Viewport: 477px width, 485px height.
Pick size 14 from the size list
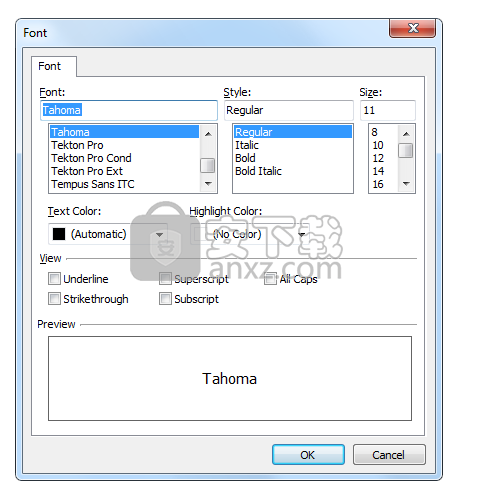[378, 171]
